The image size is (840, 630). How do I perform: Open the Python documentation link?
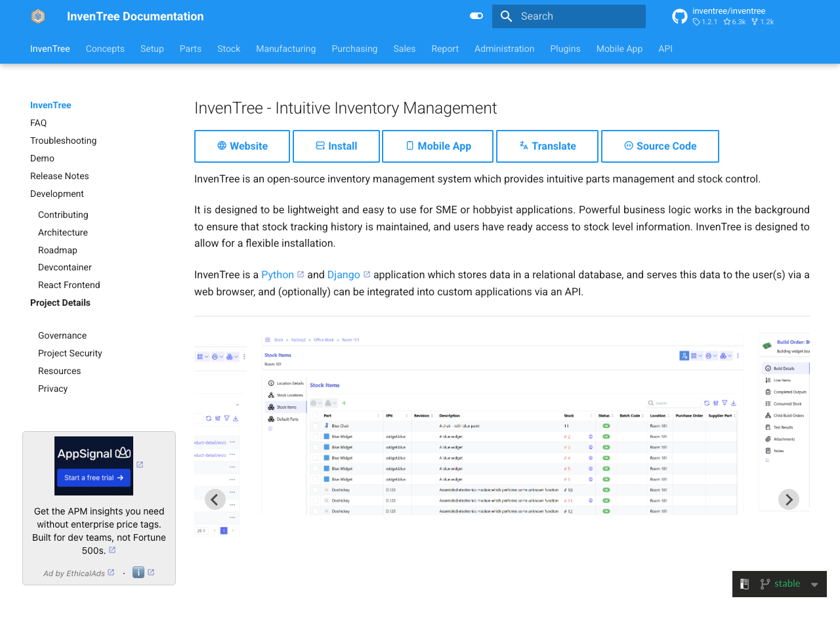[278, 274]
